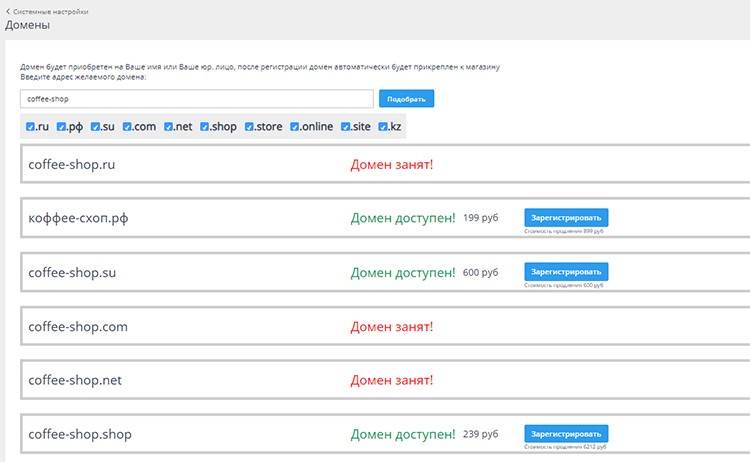
Task: Toggle the .kz zone checkbox
Action: 384,127
